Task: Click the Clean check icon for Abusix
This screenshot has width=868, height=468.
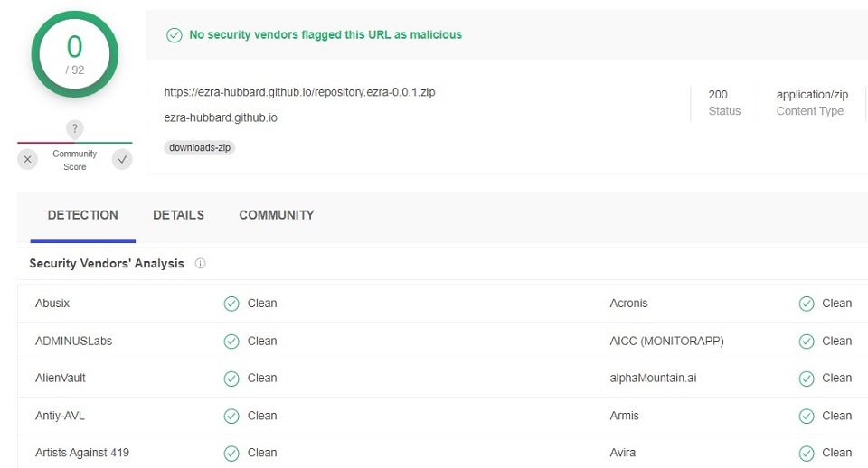Action: coord(231,304)
